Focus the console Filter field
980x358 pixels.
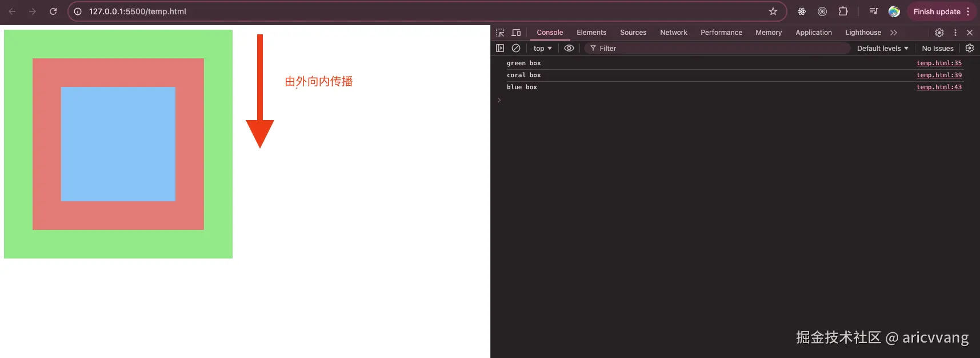717,49
